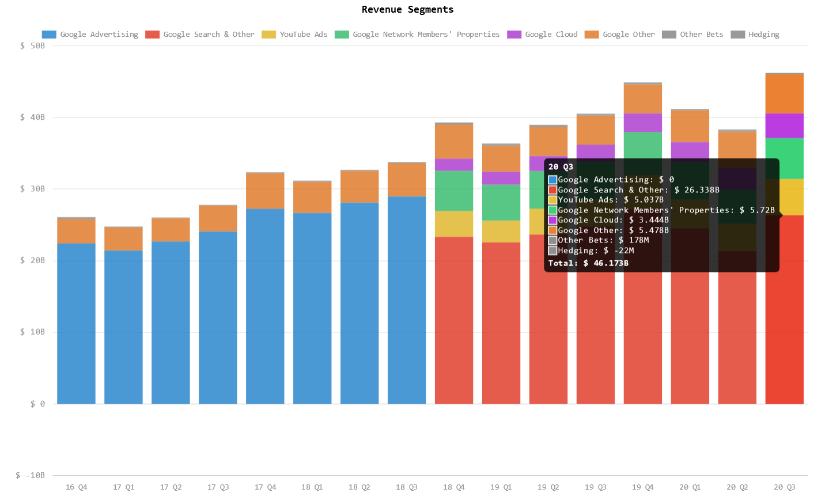Click the $ 50B y-axis label
This screenshot has height=504, width=825.
32,46
